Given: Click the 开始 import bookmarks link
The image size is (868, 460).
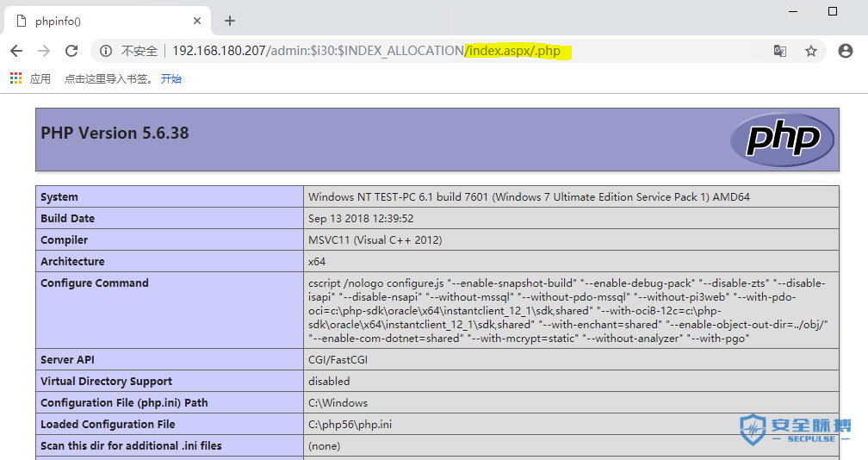Looking at the screenshot, I should 171,78.
